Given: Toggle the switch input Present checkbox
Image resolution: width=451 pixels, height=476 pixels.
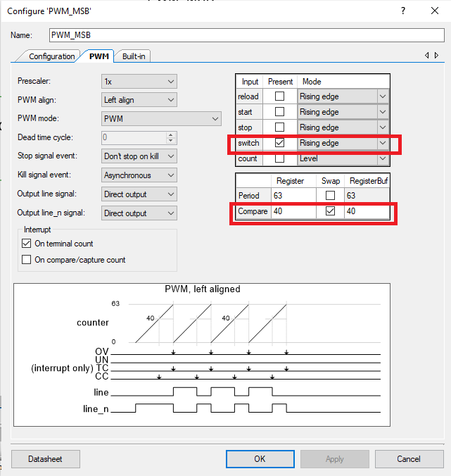Looking at the screenshot, I should pyautogui.click(x=280, y=143).
